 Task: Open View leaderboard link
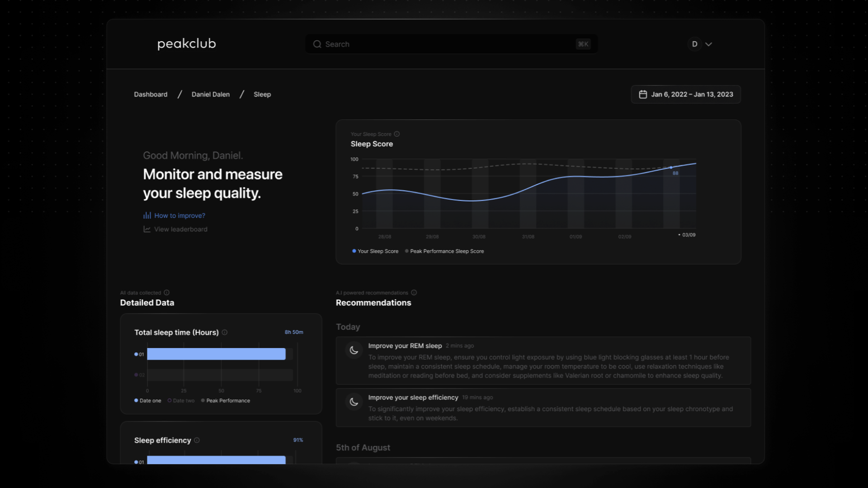[180, 230]
